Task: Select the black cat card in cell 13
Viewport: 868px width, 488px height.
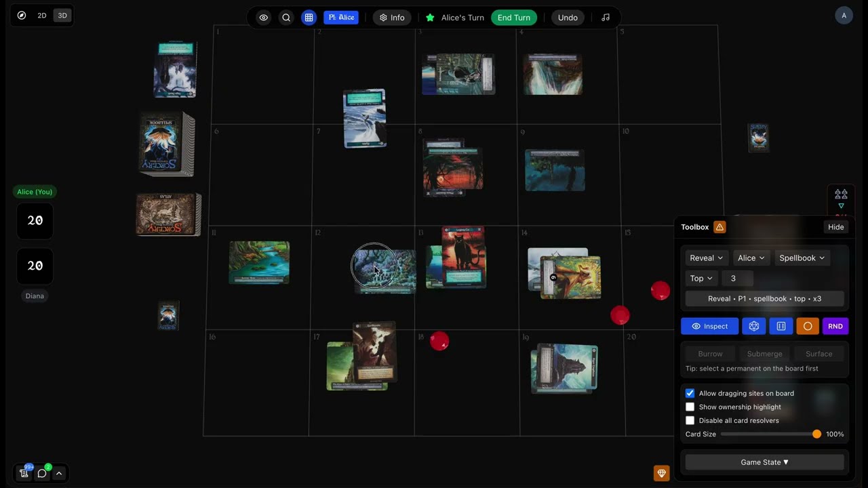Action: 463,256
